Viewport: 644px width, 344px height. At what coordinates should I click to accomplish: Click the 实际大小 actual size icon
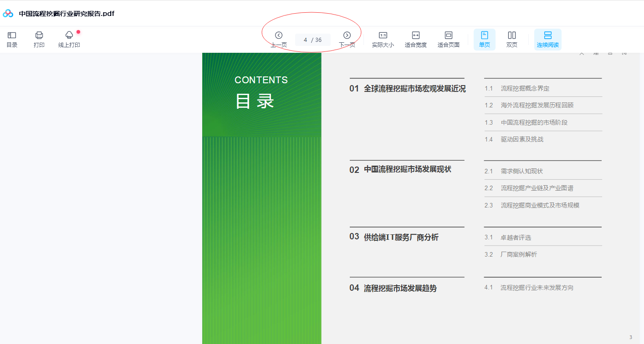pos(383,39)
